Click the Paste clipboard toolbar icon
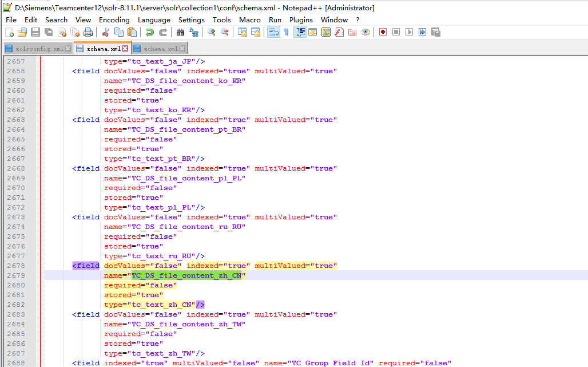This screenshot has width=588, height=367. (x=132, y=32)
